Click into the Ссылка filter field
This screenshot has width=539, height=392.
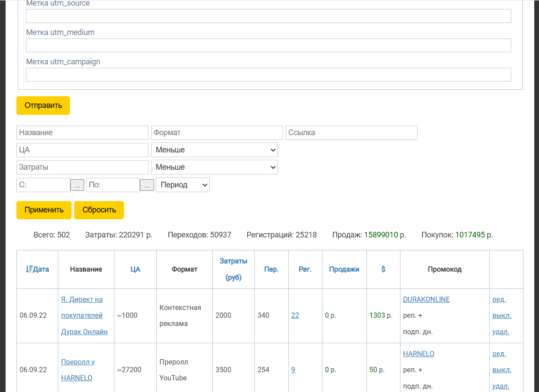(351, 133)
